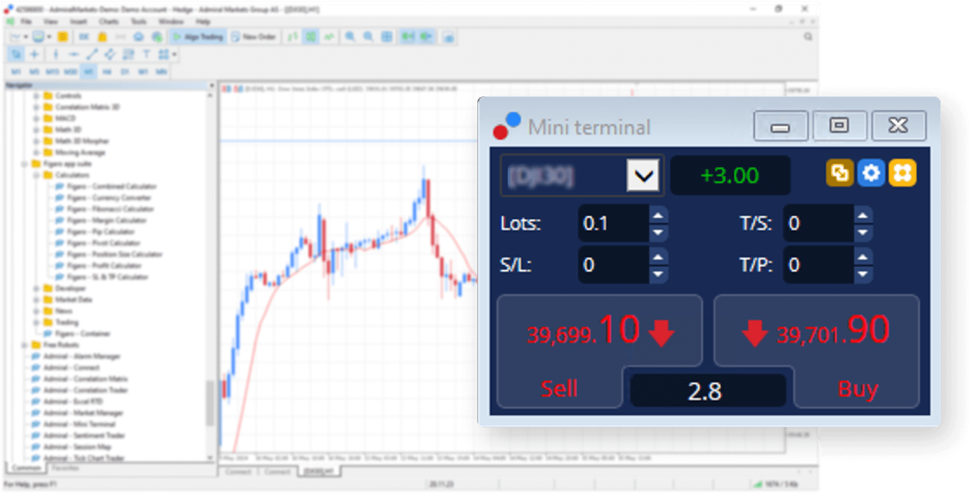Image resolution: width=980 pixels, height=493 pixels.
Task: Click the yellow Market Watch toolbar icon
Action: (x=63, y=37)
